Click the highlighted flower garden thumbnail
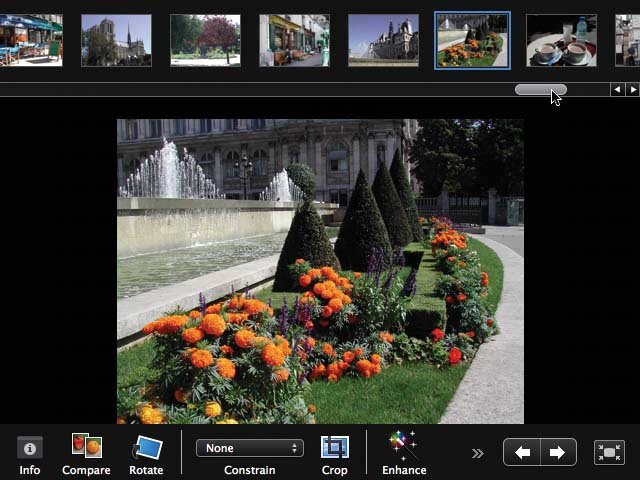The width and height of the screenshot is (640, 480). [472, 40]
